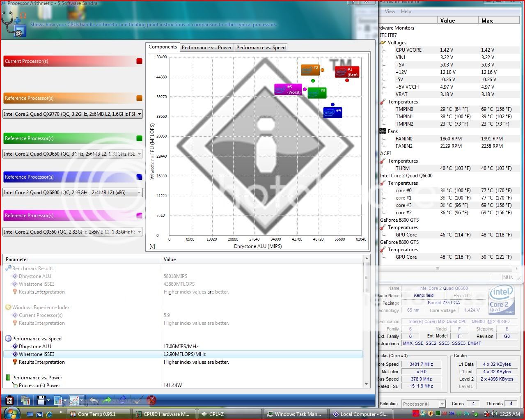The width and height of the screenshot is (525, 420).
Task: Click the Show Desktop quick launch icon
Action: [30, 414]
